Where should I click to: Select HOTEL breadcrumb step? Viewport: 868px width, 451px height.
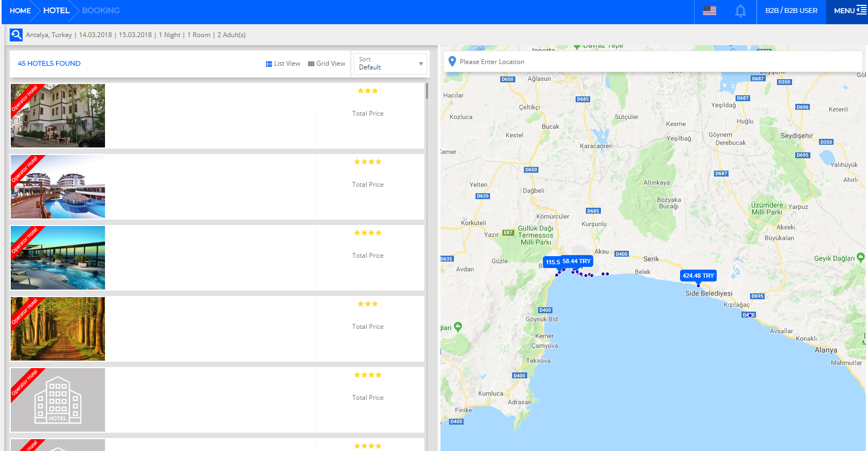pyautogui.click(x=57, y=11)
